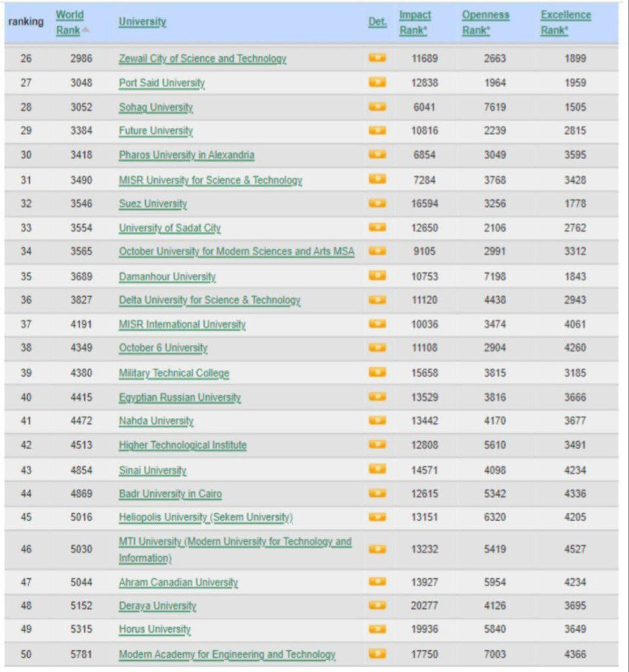Open MISR International University link
Viewport: 629px width, 672px height.
pos(183,324)
